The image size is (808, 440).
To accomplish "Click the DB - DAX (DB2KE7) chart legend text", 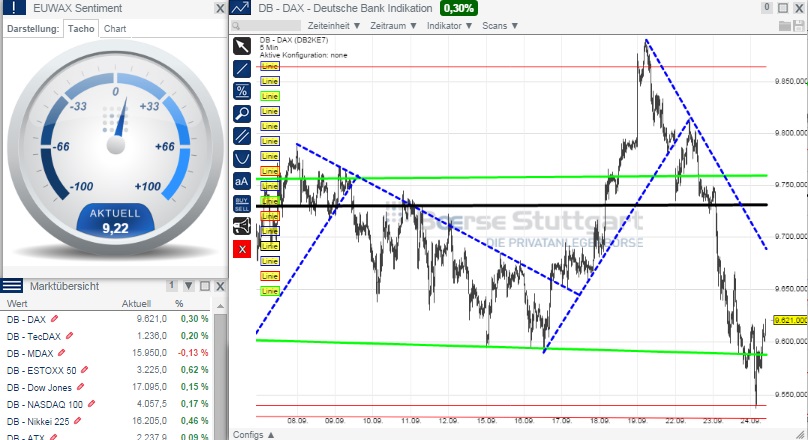I will (294, 40).
